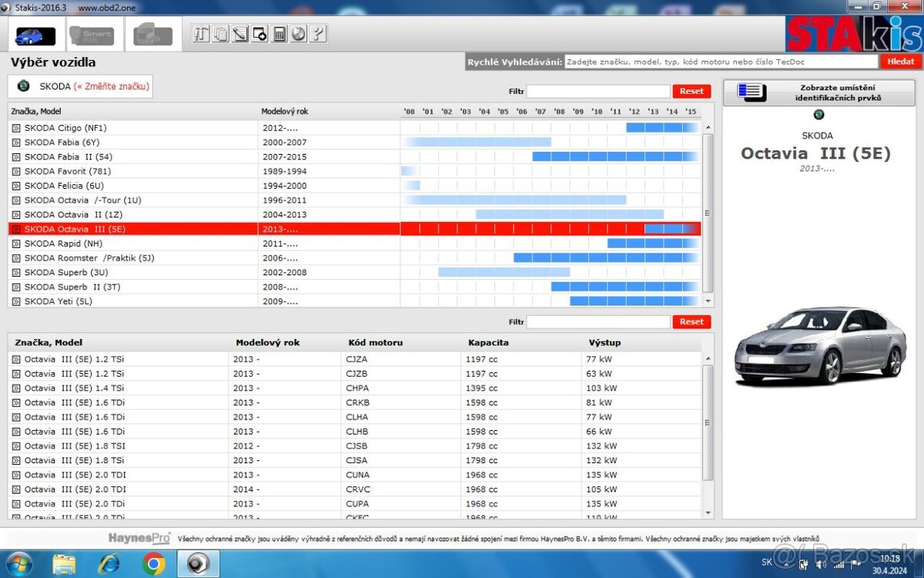Expand the SKODA Rapid (NH) entry
This screenshot has height=578, width=924.
(16, 243)
